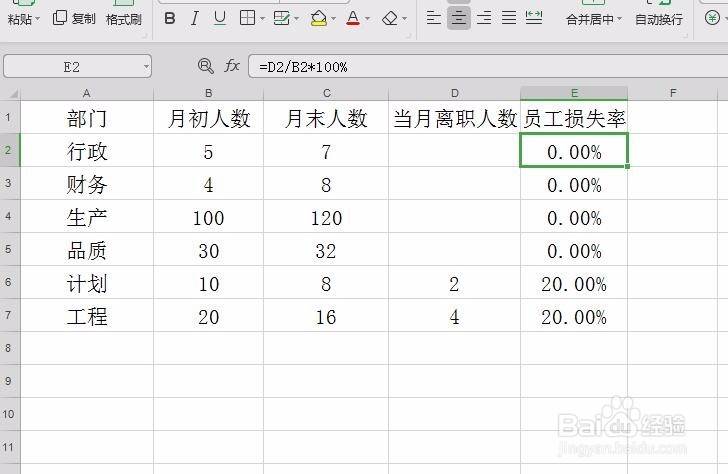The height and width of the screenshot is (474, 728).
Task: Click cell 员工损失率
Action: point(574,117)
